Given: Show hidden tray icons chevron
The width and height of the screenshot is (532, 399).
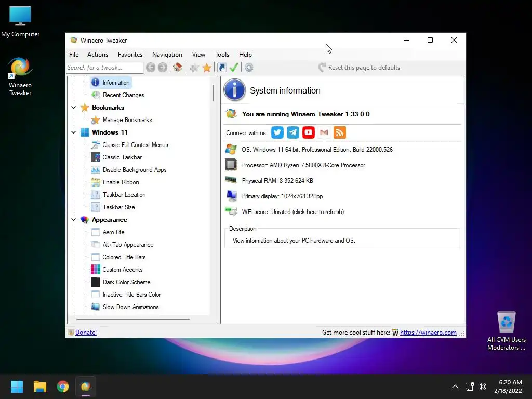Looking at the screenshot, I should point(455,387).
